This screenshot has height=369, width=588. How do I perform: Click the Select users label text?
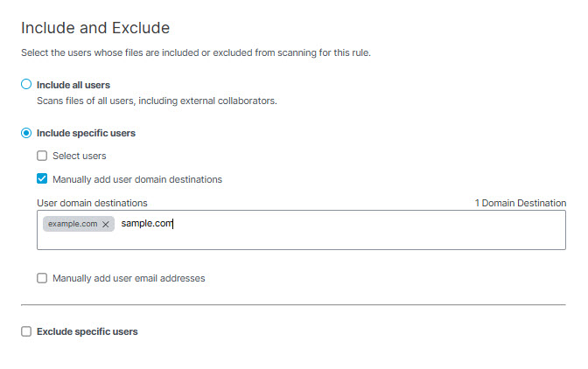pos(79,156)
